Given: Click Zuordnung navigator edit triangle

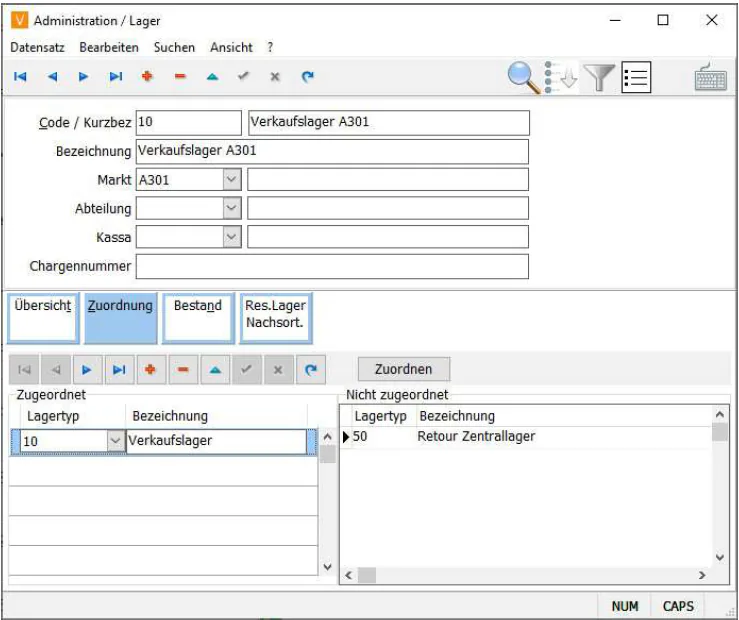Looking at the screenshot, I should [x=215, y=370].
